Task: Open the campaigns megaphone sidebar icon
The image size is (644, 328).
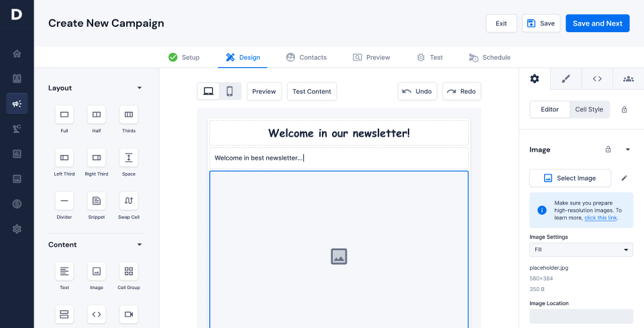Action: click(x=17, y=103)
